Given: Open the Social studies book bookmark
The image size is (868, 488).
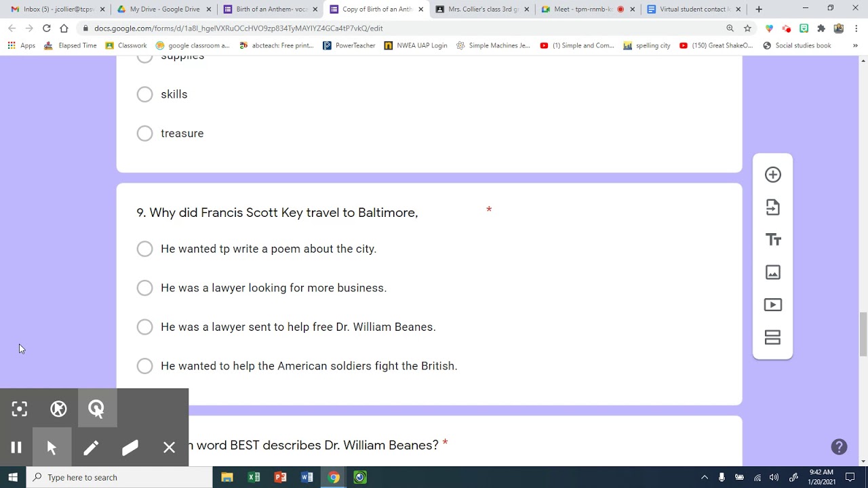Looking at the screenshot, I should point(797,45).
